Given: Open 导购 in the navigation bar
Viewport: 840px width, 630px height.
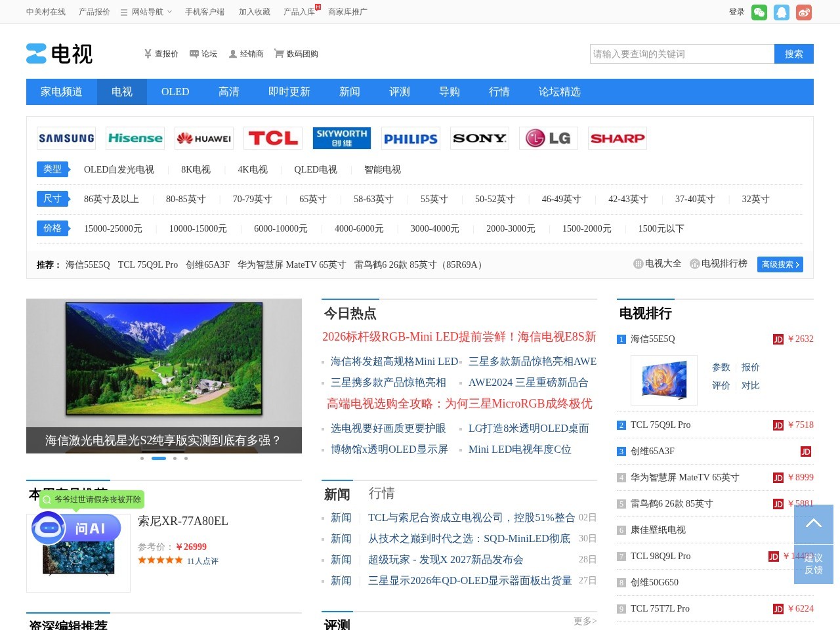Looking at the screenshot, I should click(x=450, y=92).
